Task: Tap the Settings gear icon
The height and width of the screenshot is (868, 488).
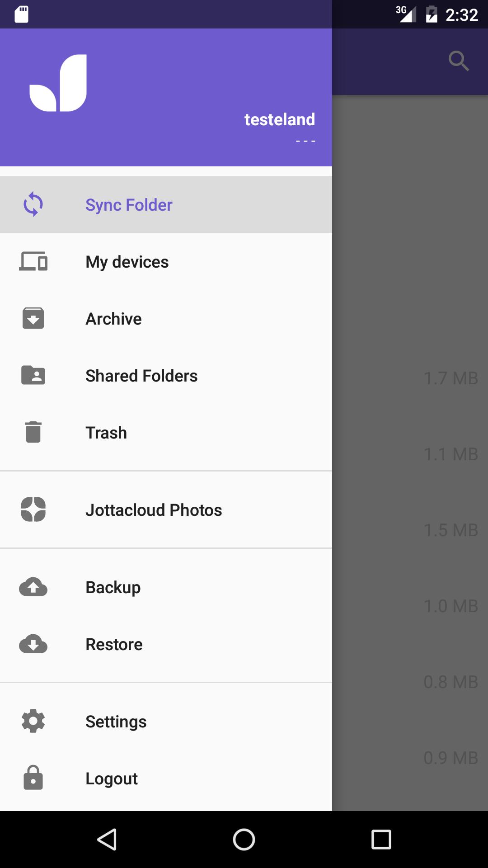Action: coord(33,721)
